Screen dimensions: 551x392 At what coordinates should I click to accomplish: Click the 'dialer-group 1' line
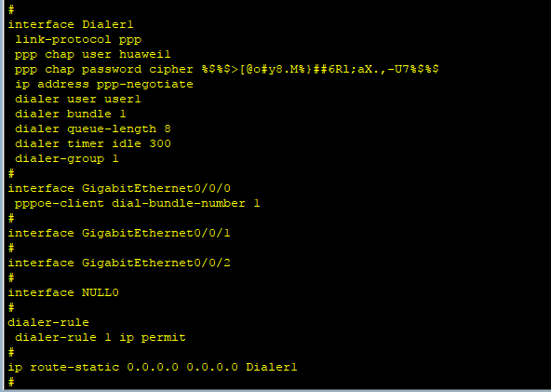point(67,159)
